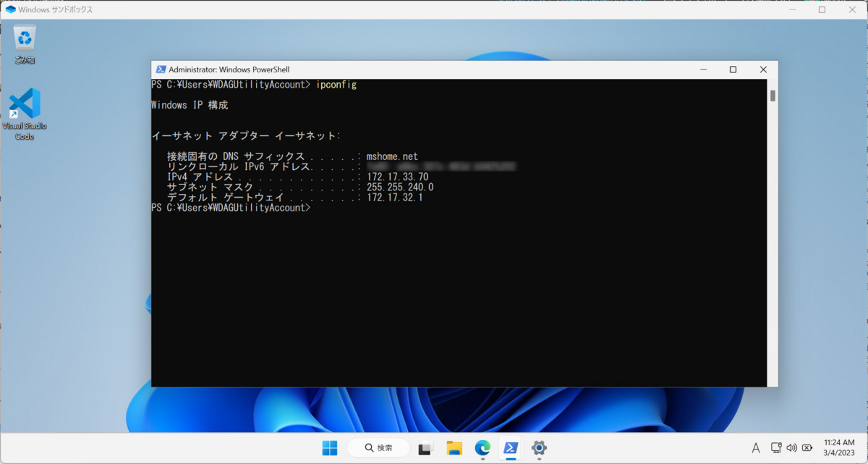Click the subnet mask '255.255.240.0'

(400, 187)
